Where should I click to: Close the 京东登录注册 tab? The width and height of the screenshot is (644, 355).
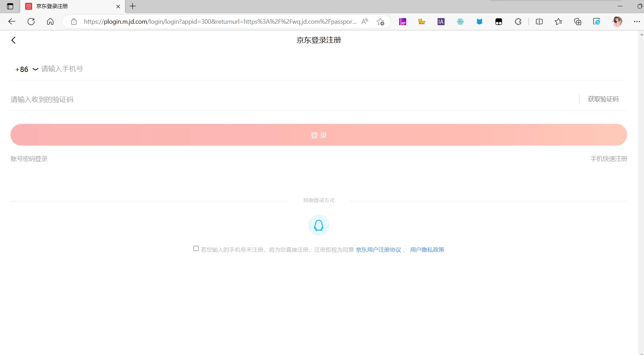(x=118, y=6)
